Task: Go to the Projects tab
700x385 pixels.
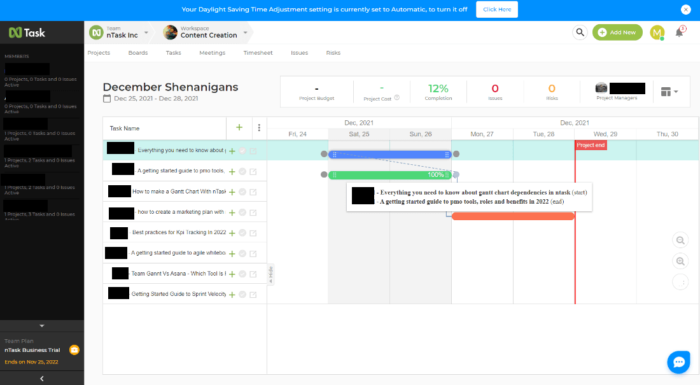Action: [x=99, y=53]
